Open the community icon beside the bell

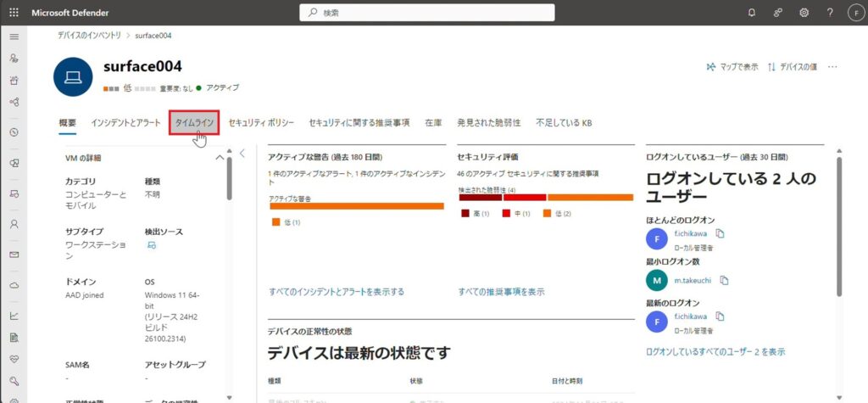tap(778, 12)
